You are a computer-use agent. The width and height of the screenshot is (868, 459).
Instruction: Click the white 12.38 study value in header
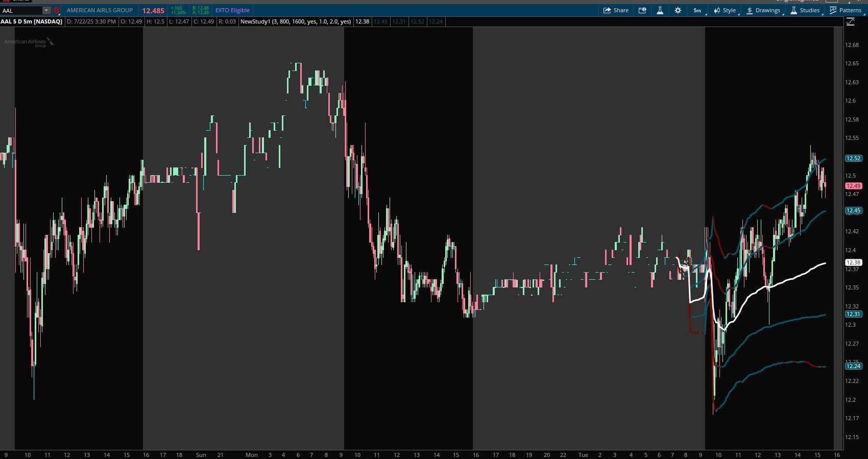[363, 21]
